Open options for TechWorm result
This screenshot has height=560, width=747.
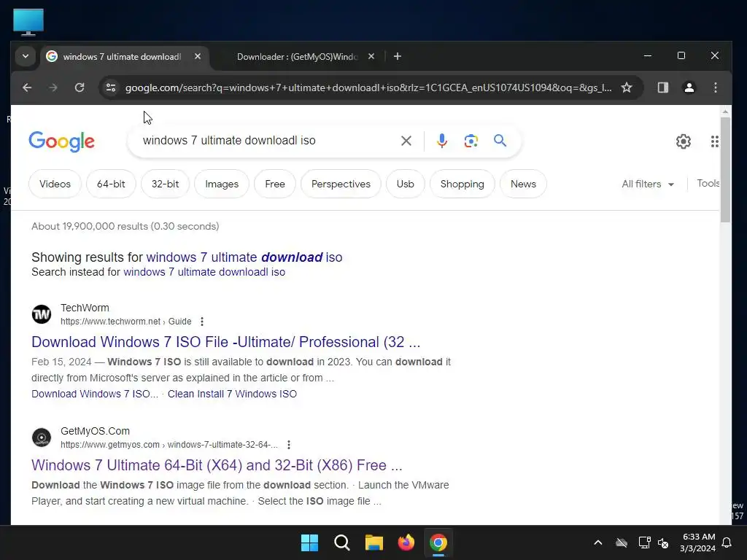202,322
